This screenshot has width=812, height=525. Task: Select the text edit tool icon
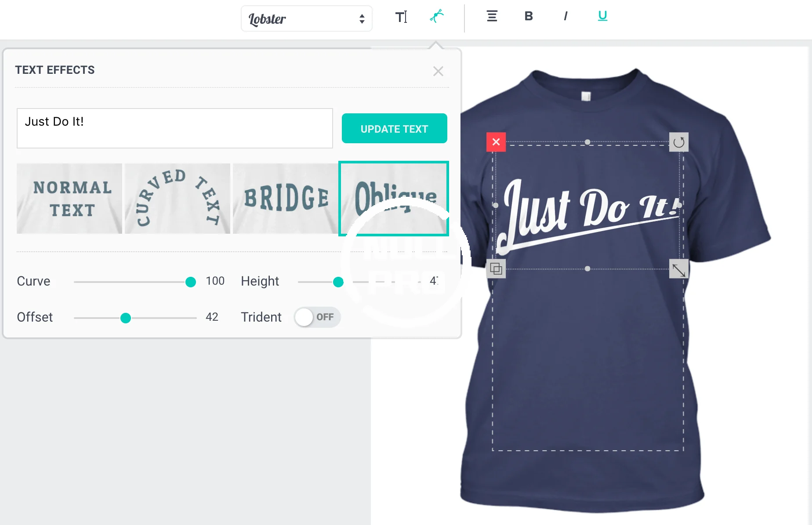click(401, 17)
